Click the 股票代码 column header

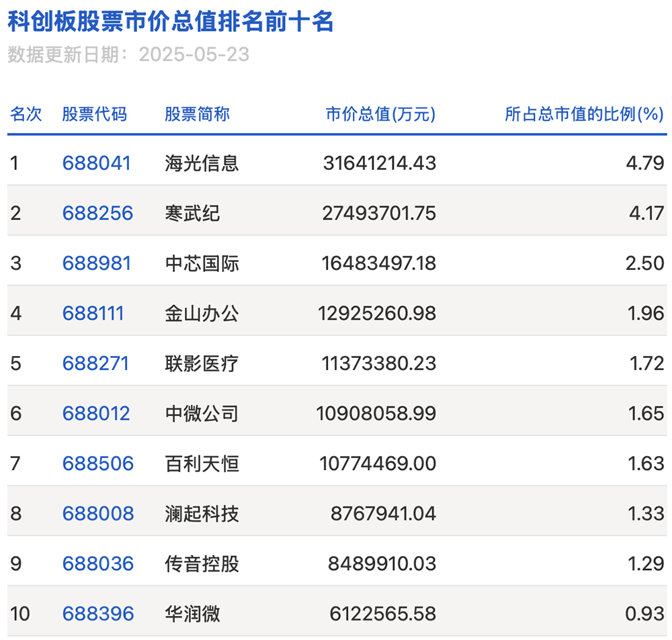94,114
